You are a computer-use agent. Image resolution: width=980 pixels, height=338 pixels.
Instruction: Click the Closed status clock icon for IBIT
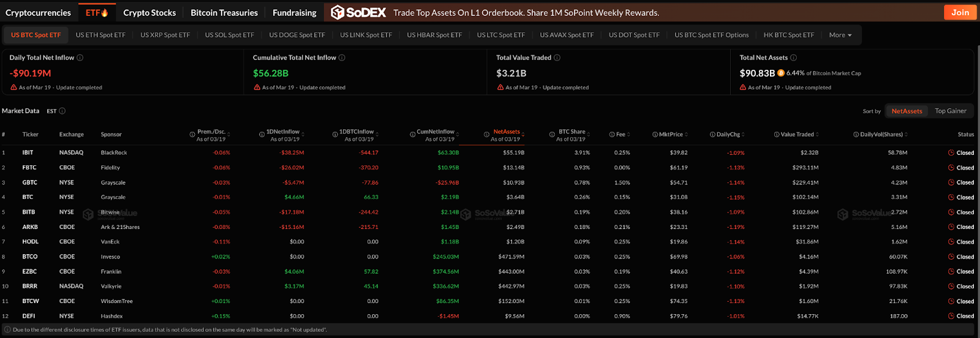pos(951,152)
